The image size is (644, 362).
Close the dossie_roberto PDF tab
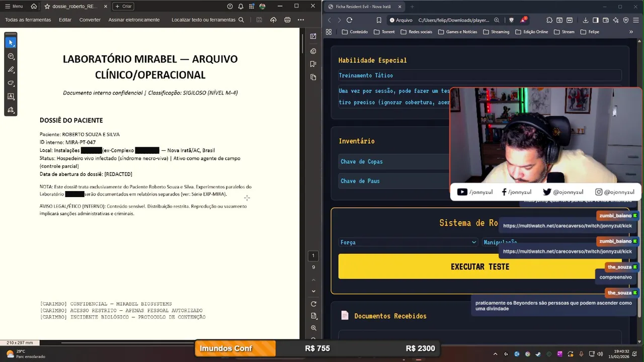105,6
